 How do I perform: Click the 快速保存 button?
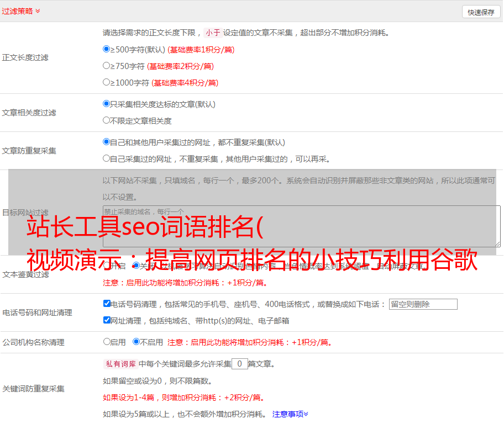tap(481, 12)
